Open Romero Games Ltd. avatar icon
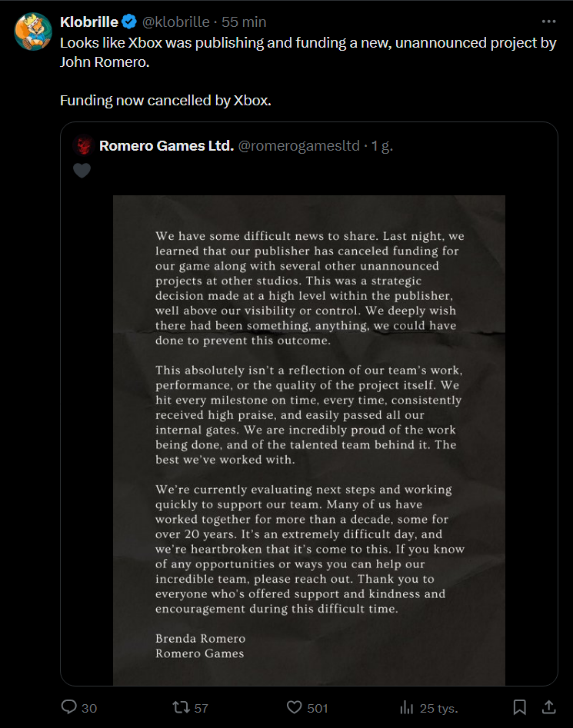Image resolution: width=573 pixels, height=728 pixels. 84,146
